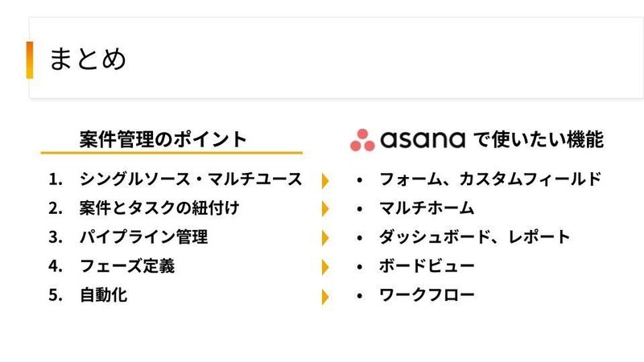Click the arrow beside 案件とタスクの紐付け
Screen dimensions: 644x362
click(325, 209)
